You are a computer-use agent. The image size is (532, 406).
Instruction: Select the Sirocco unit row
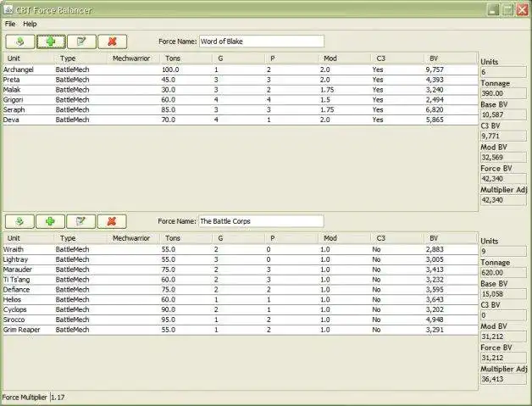click(241, 320)
